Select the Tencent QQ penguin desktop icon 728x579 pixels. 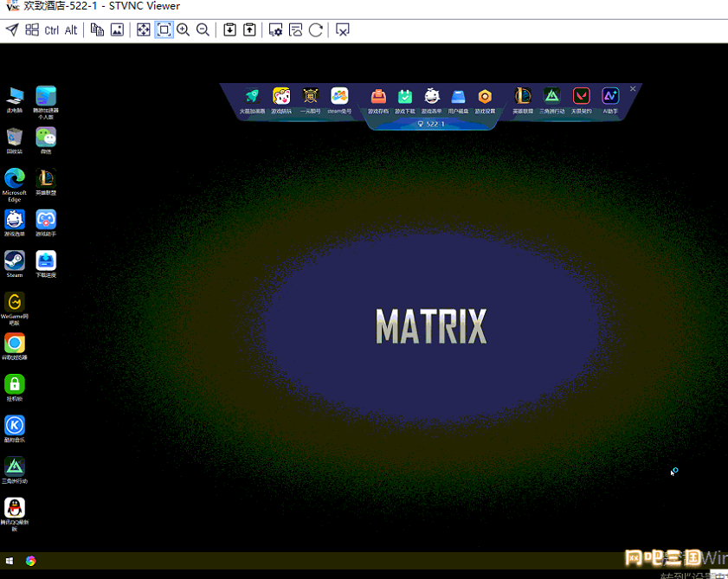pos(15,514)
